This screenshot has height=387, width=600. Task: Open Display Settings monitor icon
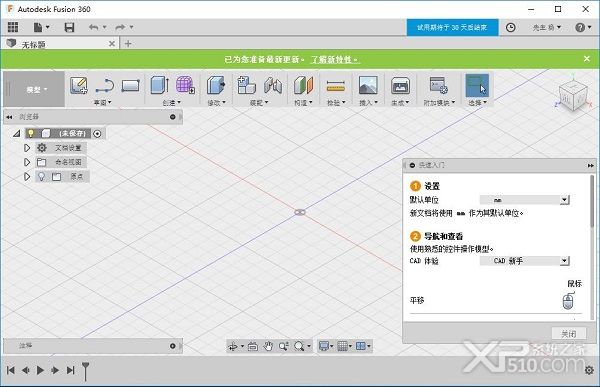[x=324, y=346]
